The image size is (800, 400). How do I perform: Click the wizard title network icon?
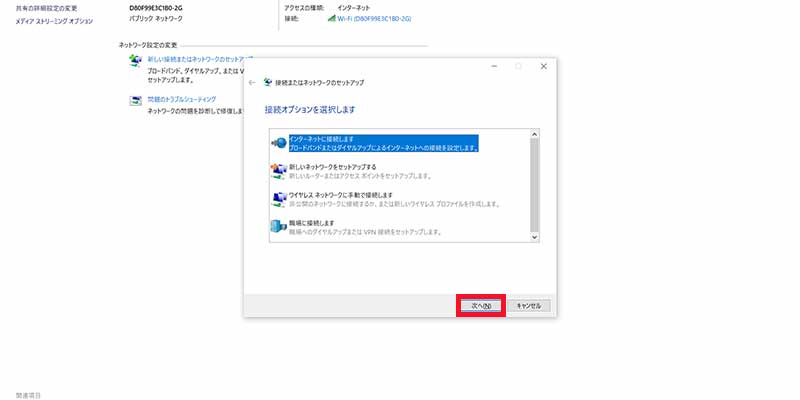pos(267,82)
